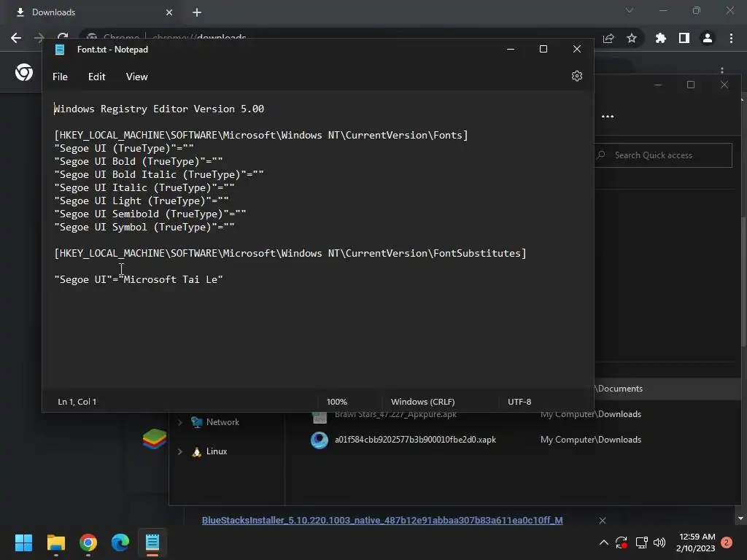Click the sync tray icon

(x=622, y=542)
